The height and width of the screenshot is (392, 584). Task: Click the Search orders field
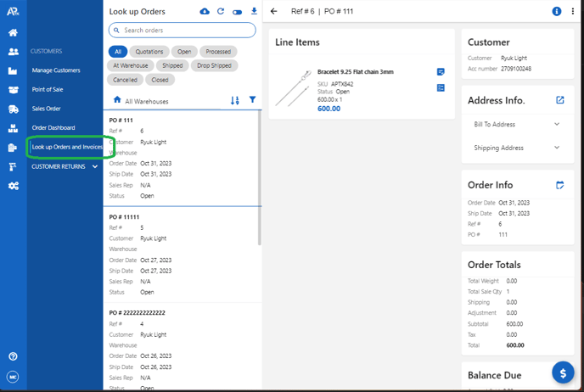[x=182, y=31]
